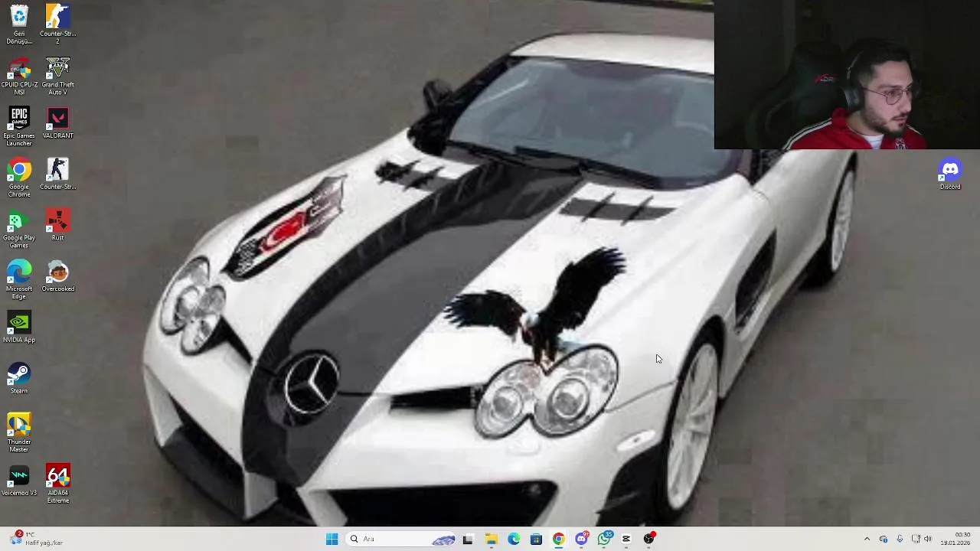Screen dimensions: 980x551
Task: Open Microsoft Store from the taskbar
Action: [536, 539]
